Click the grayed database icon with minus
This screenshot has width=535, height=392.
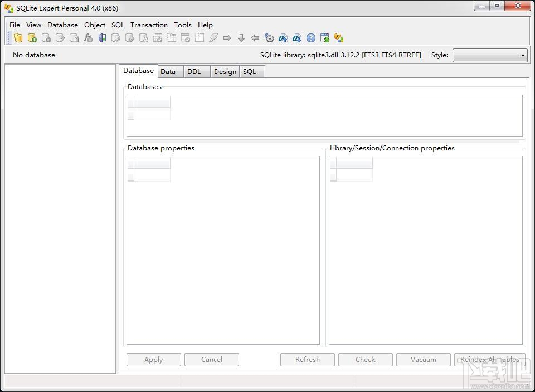[x=46, y=38]
